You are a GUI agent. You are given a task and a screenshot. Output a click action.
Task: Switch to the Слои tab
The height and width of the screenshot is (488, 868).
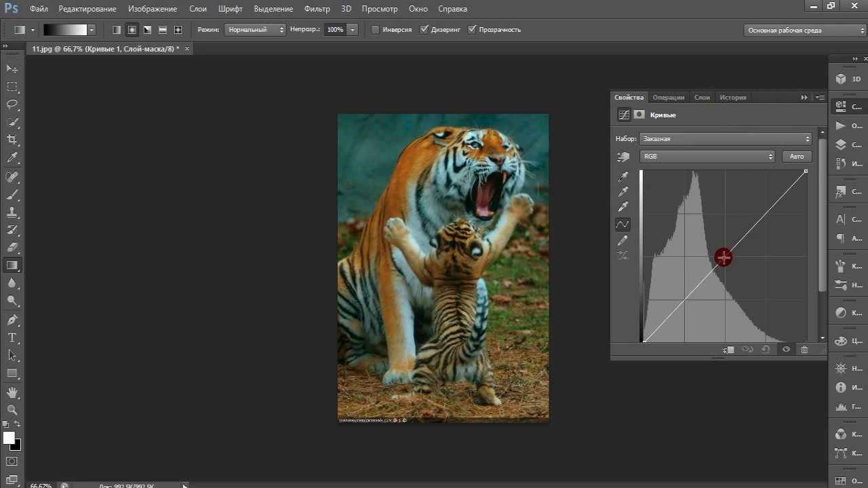(702, 98)
